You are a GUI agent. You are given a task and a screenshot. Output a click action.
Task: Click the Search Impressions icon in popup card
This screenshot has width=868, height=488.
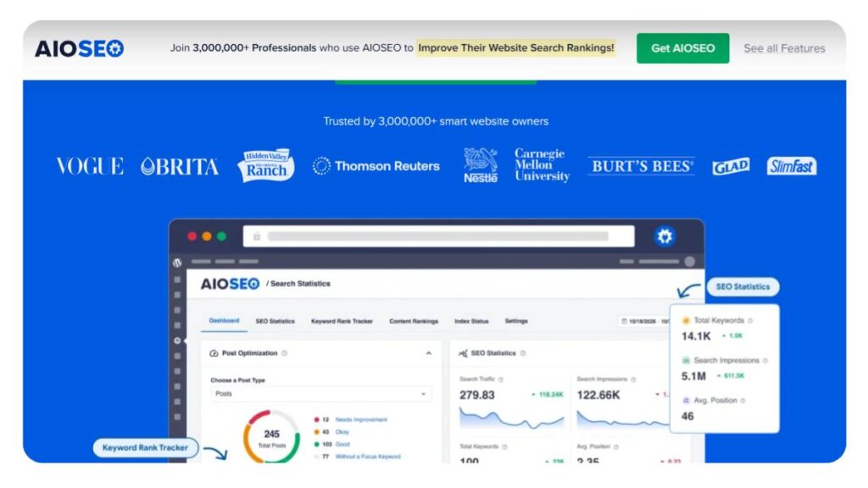click(686, 360)
